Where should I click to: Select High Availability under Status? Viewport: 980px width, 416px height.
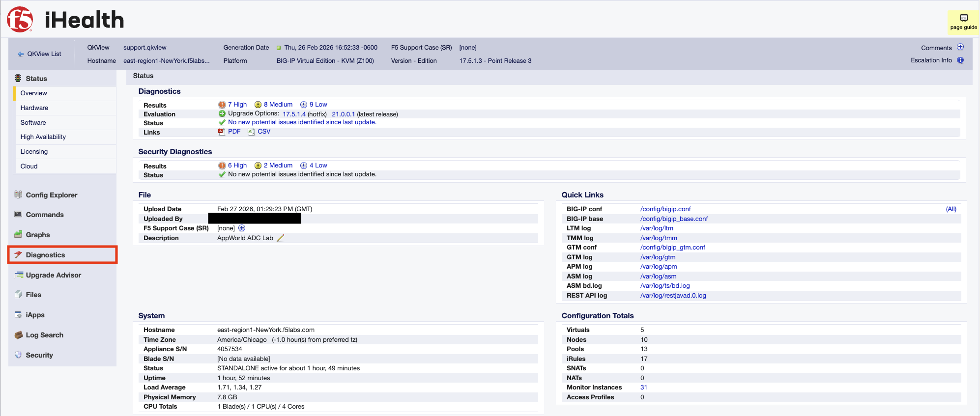[43, 137]
